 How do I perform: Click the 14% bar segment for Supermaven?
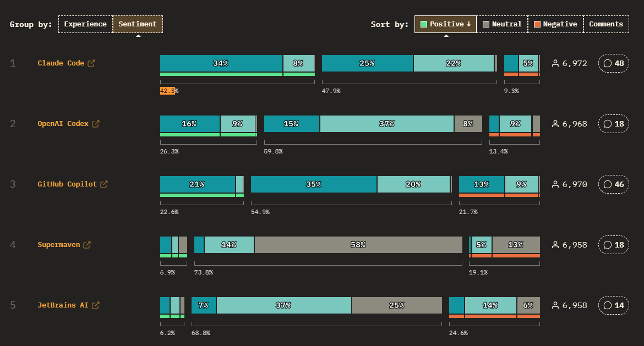(x=229, y=245)
